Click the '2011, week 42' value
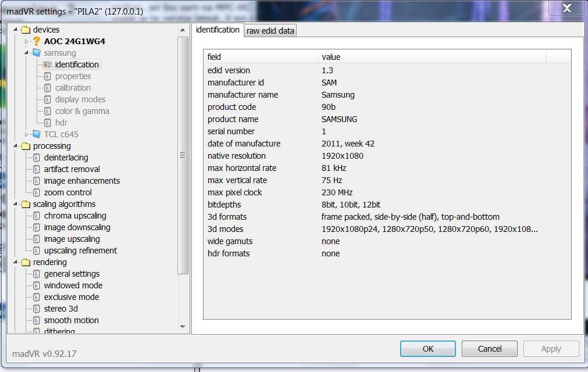Image resolution: width=588 pixels, height=372 pixels. coord(348,144)
